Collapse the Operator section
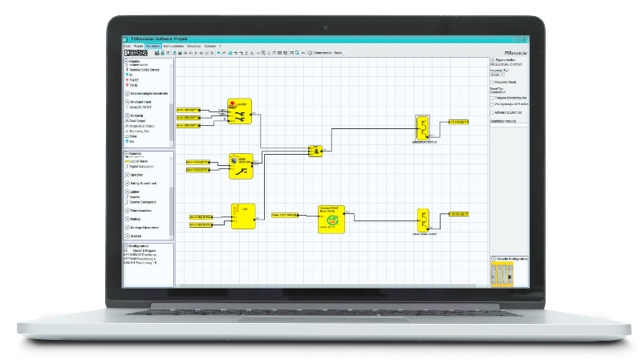 [126, 152]
